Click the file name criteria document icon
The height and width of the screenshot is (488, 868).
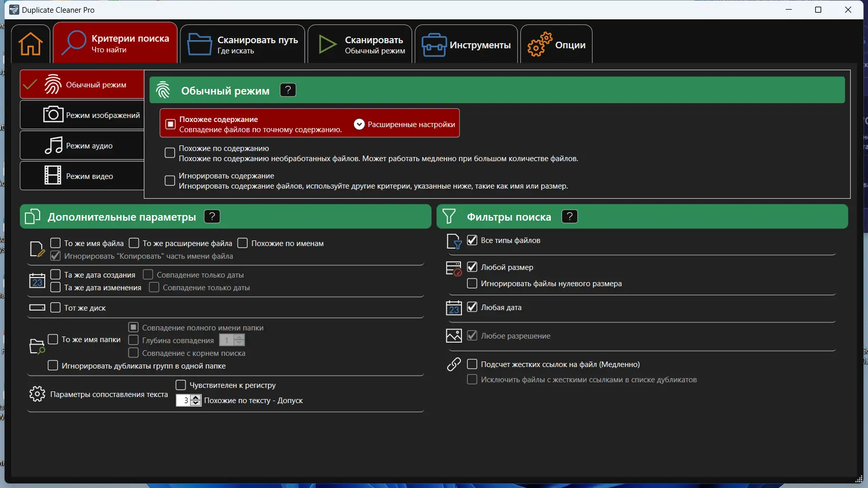[37, 249]
